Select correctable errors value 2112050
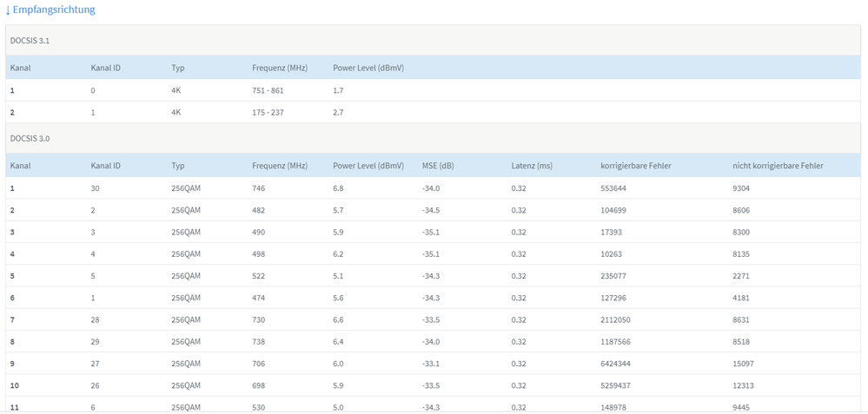Image resolution: width=868 pixels, height=414 pixels. click(x=615, y=319)
